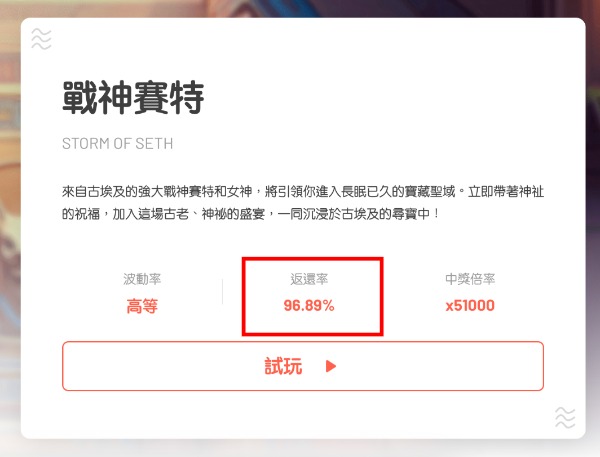Click the play triangle icon beside 試玩
This screenshot has width=600, height=457.
pos(331,366)
